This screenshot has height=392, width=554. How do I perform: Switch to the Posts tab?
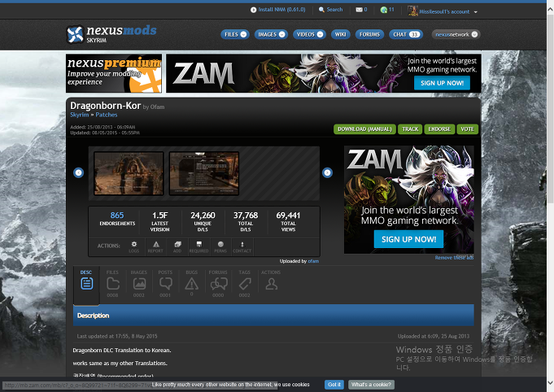coord(165,284)
